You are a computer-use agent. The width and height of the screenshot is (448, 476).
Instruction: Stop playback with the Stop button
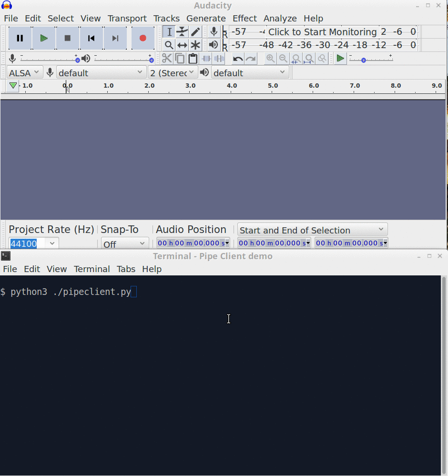67,38
